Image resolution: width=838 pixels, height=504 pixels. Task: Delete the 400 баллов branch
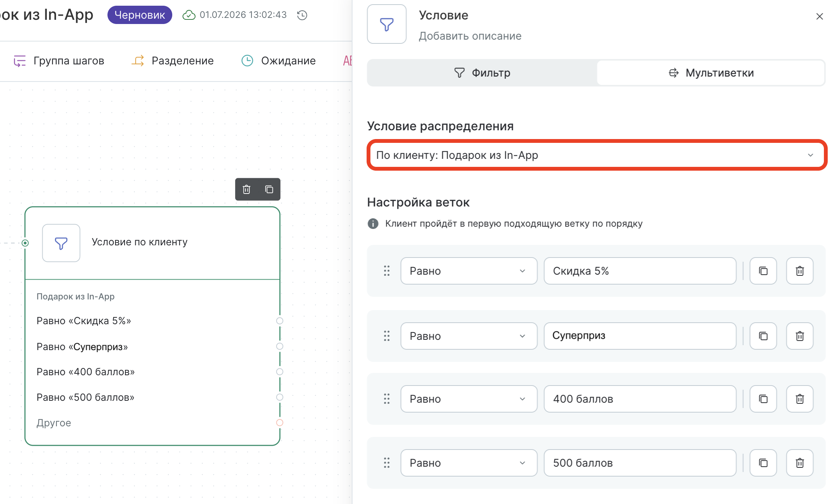point(800,399)
